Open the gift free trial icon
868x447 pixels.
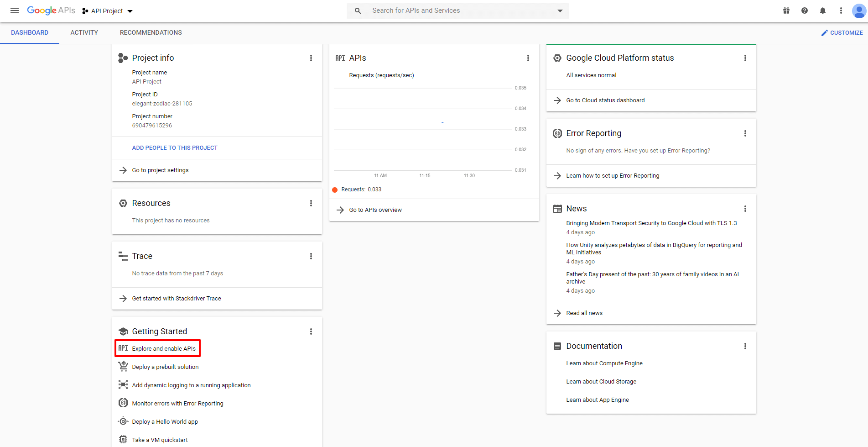click(786, 11)
